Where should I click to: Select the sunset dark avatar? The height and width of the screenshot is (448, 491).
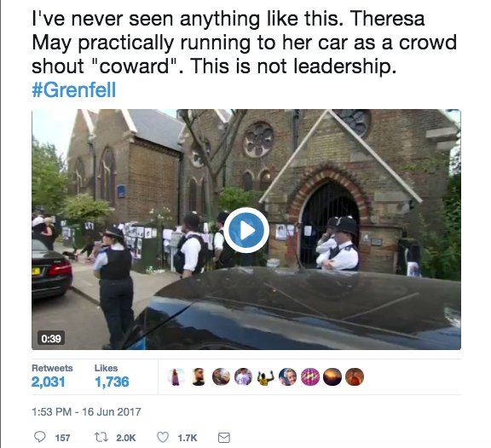332,376
